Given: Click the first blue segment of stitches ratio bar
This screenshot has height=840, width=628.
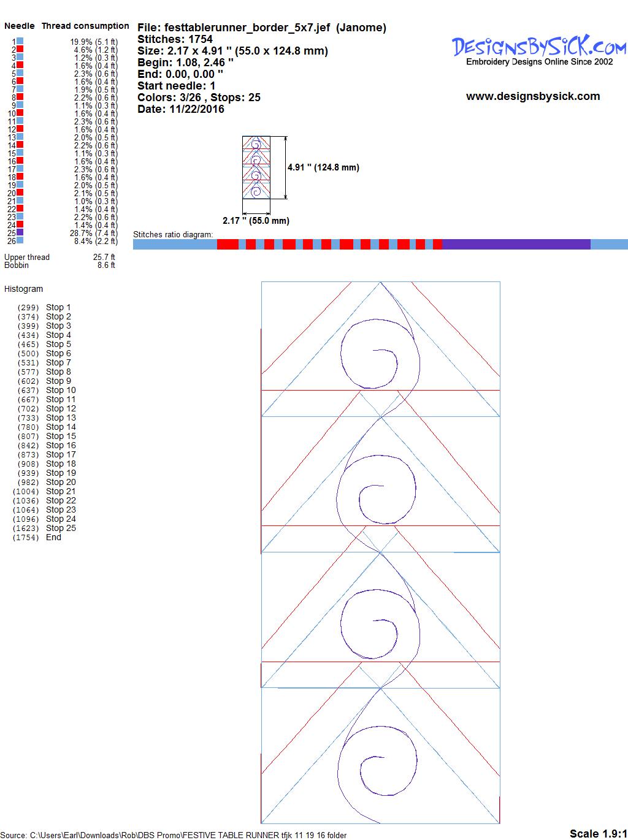Looking at the screenshot, I should coord(175,245).
